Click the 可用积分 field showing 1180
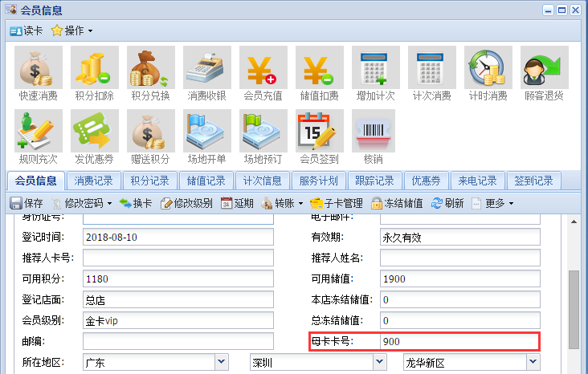 tap(178, 278)
